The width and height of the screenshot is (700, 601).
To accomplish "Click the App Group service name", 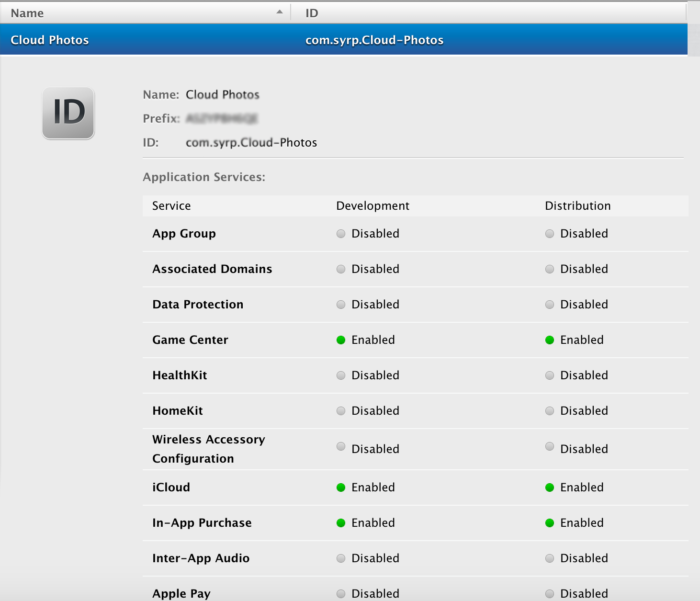I will coord(184,234).
